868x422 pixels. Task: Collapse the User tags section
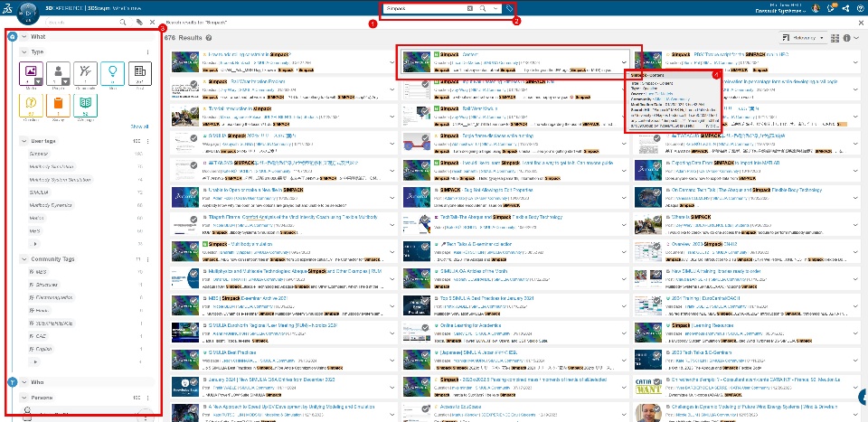click(x=24, y=141)
